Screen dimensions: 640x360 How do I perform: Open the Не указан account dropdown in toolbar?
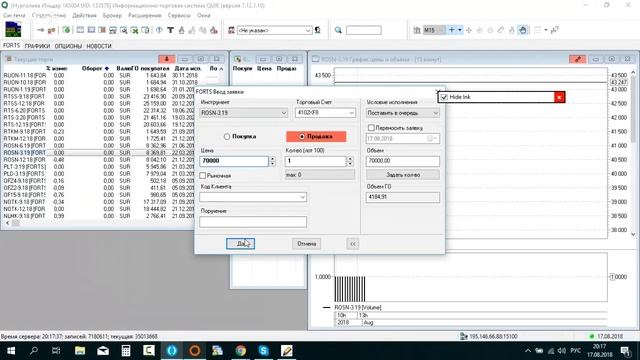(x=274, y=30)
